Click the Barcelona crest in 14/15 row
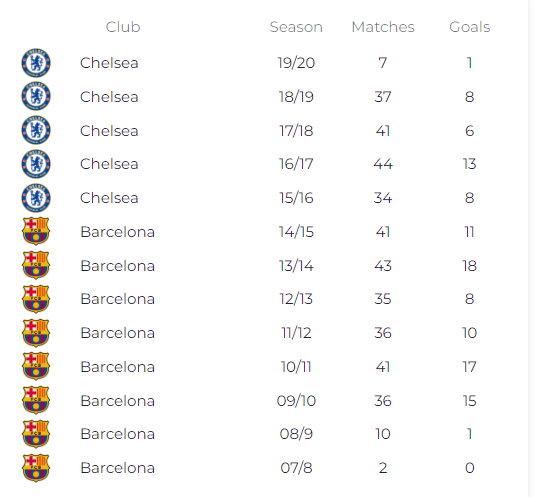The width and height of the screenshot is (536, 497). click(36, 231)
